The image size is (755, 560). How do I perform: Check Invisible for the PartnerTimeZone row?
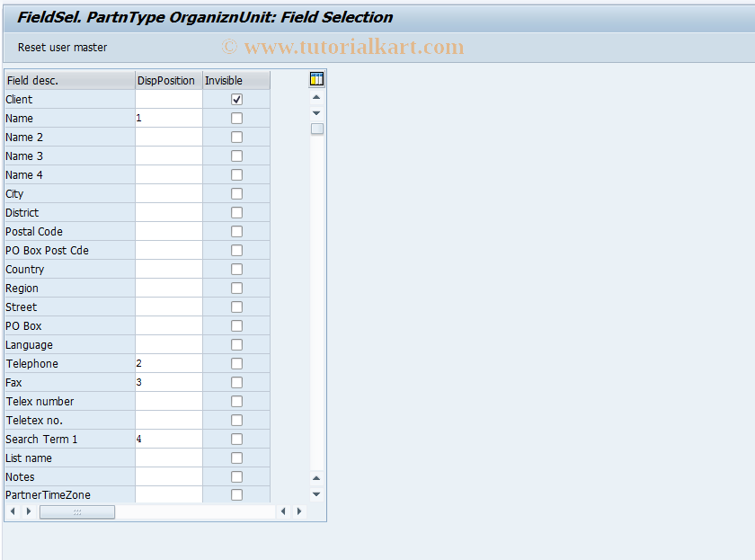(236, 494)
